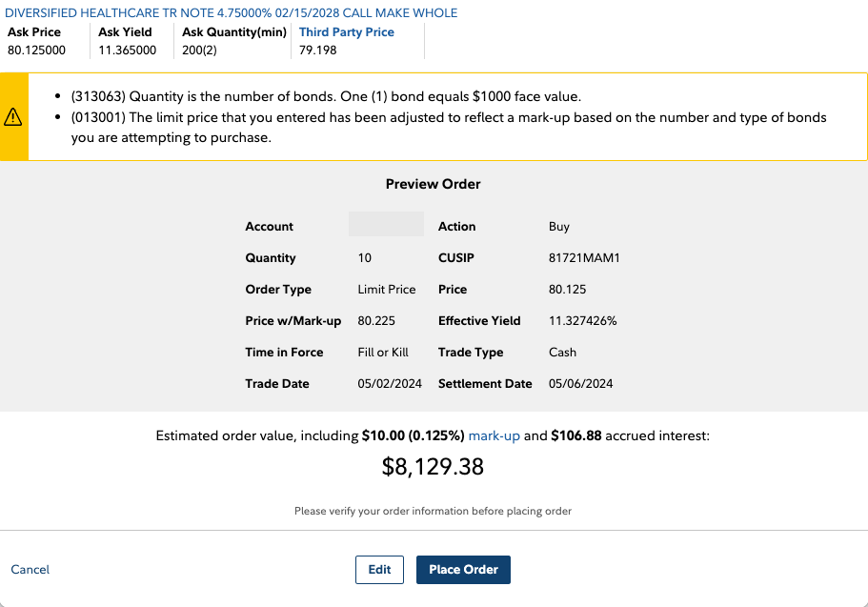Cancel the bond order
Image resolution: width=868 pixels, height=607 pixels.
click(x=30, y=569)
